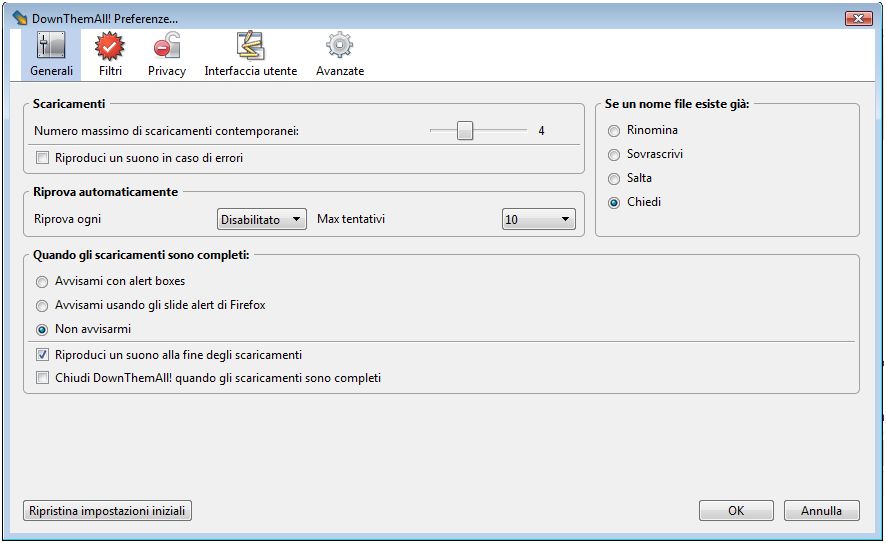Expand the 'Max tentativi' dropdown
The height and width of the screenshot is (543, 886).
[538, 220]
